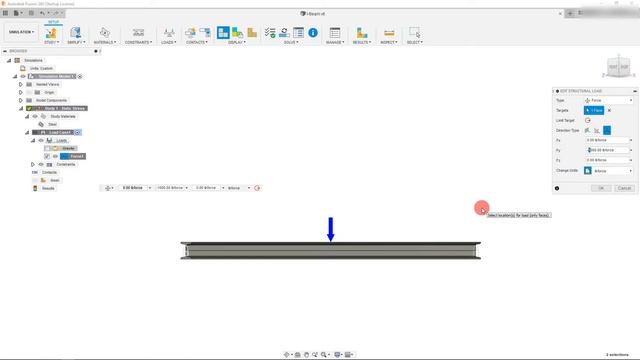Click OK in Edit Structural Load
This screenshot has width=640, height=360.
[x=601, y=188]
